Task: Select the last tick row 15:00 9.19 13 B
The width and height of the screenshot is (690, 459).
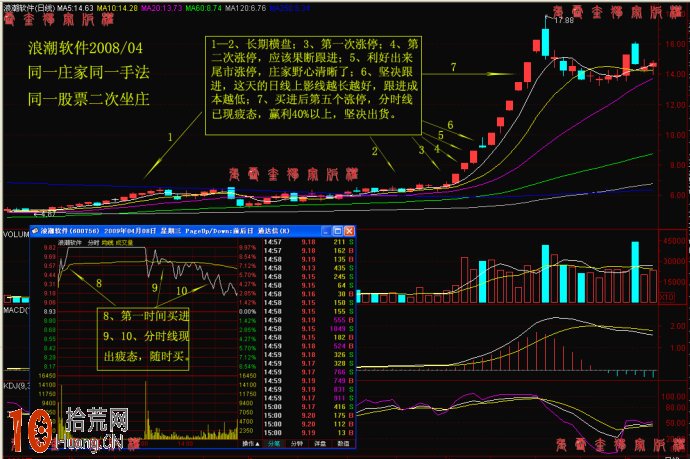Action: pyautogui.click(x=308, y=433)
